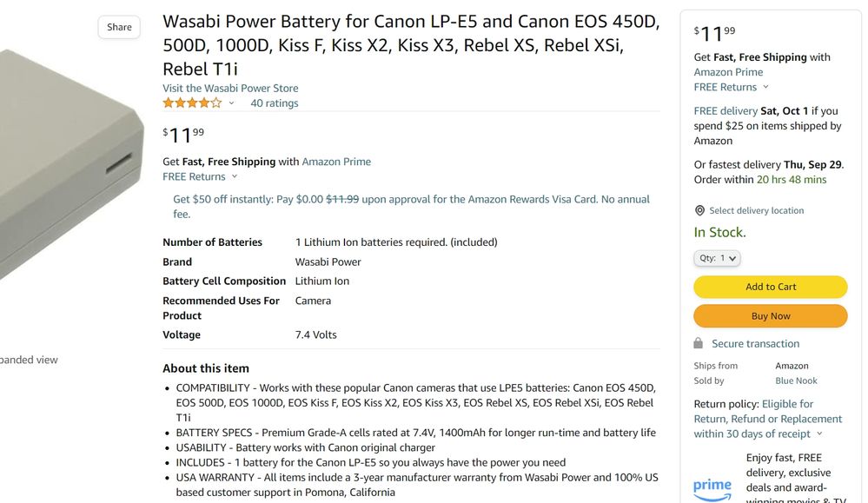Visit the Wasabi Power Store link
Screen dimensions: 868x503
point(230,88)
